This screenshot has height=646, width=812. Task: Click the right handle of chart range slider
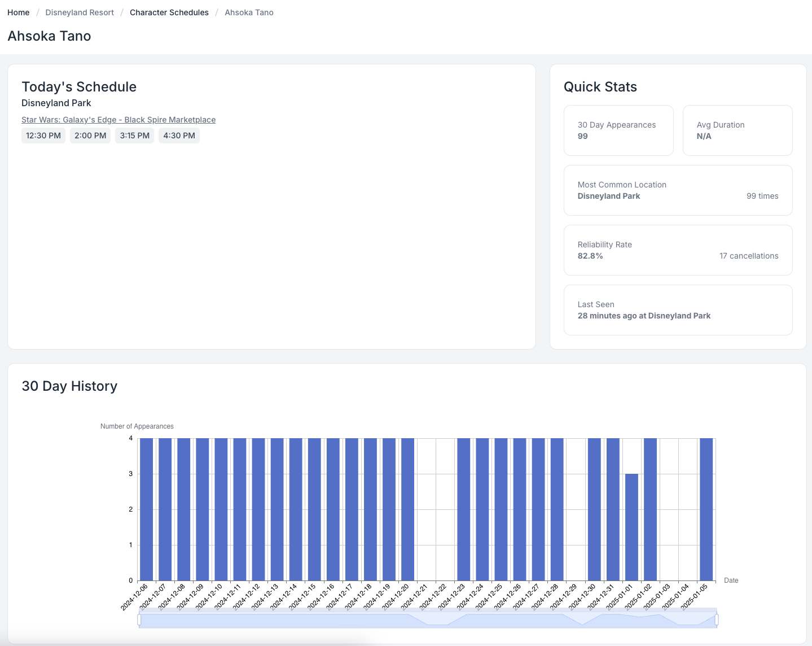(717, 619)
